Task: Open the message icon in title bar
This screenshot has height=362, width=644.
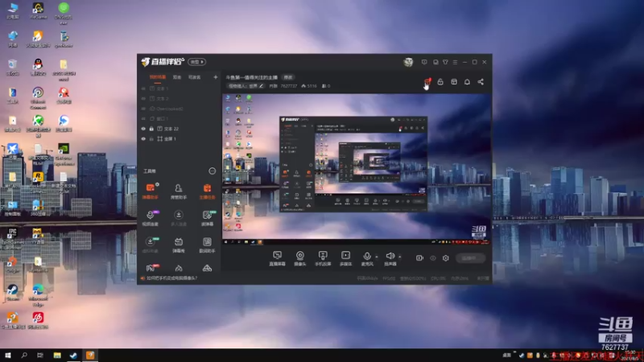Action: point(424,62)
